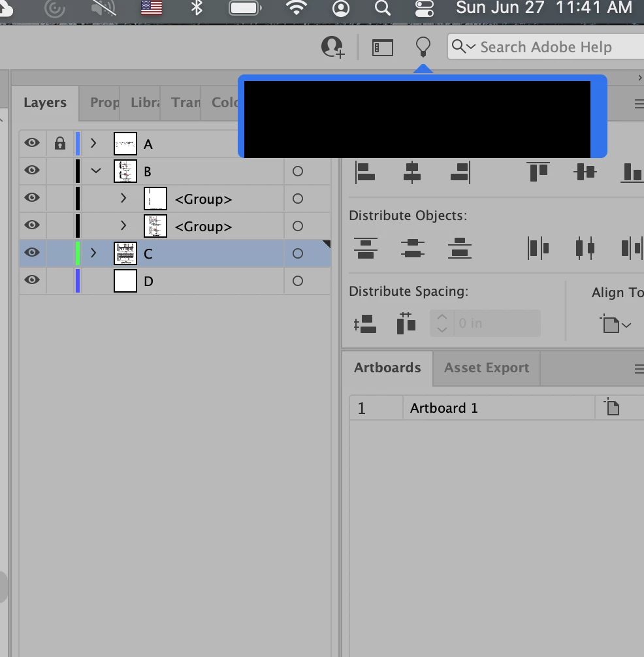Screen dimensions: 644x657
Task: Unlock layer A via the lock icon
Action: tap(60, 143)
